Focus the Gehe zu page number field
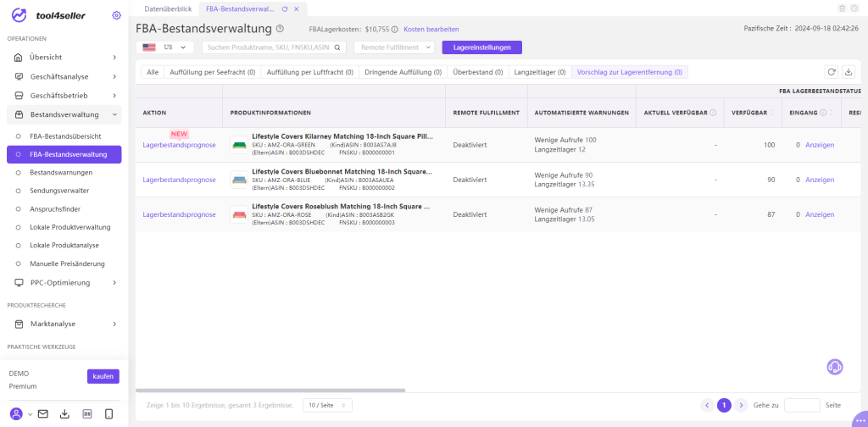Image resolution: width=868 pixels, height=427 pixels. [802, 406]
